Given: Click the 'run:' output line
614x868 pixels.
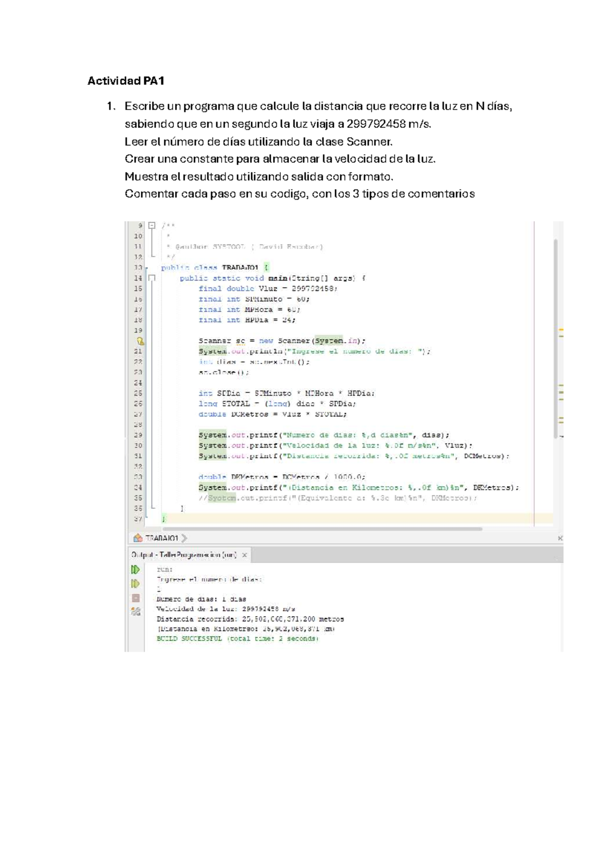Looking at the screenshot, I should pyautogui.click(x=165, y=569).
